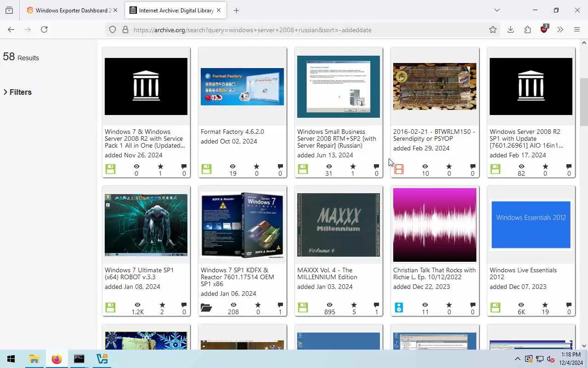Screen dimensions: 588x368
Task: Click the site padlock icon
Action: click(125, 29)
